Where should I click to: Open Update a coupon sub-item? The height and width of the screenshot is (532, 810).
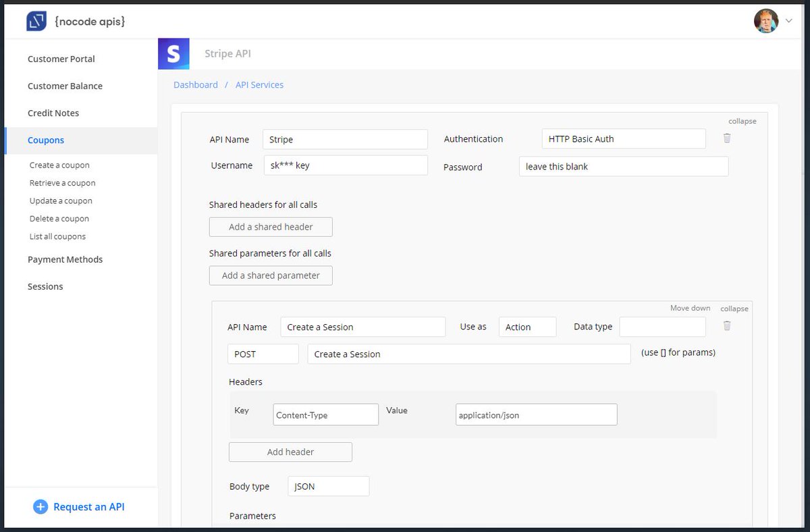point(61,201)
